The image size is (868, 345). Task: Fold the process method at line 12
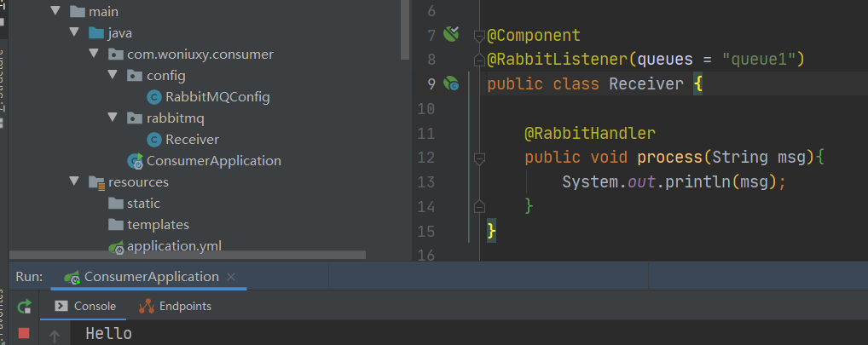[x=479, y=158]
